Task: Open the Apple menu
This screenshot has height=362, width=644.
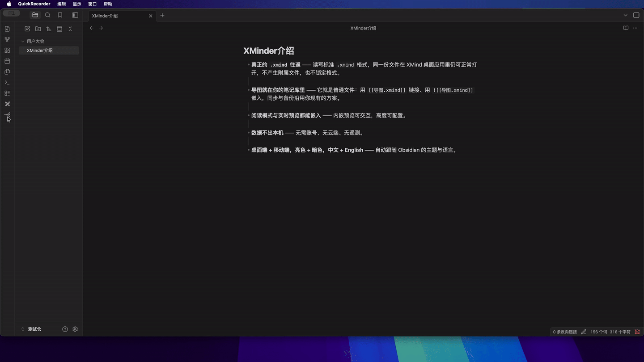Action: point(9,4)
